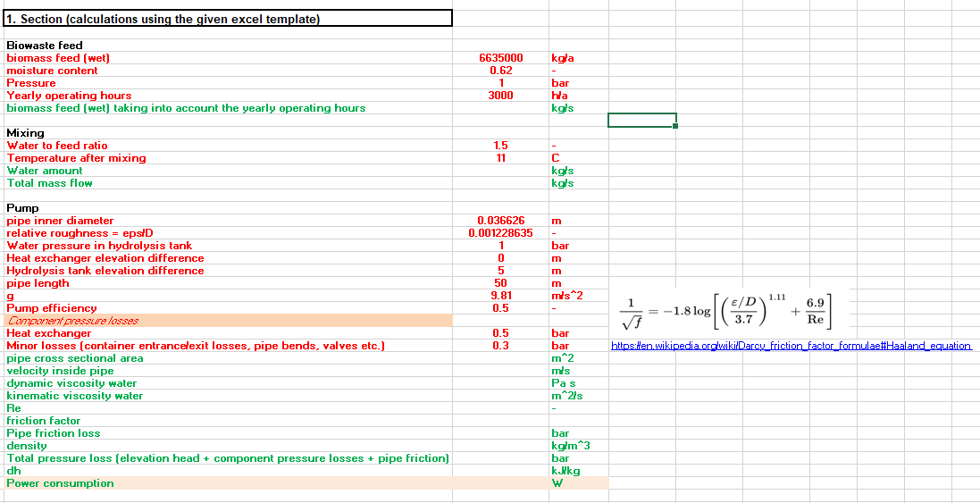Select the Pump efficiency value 0.5

pyautogui.click(x=500, y=308)
